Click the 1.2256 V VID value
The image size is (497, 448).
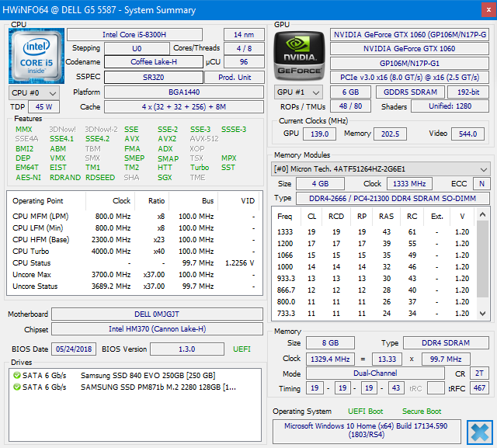coord(240,263)
